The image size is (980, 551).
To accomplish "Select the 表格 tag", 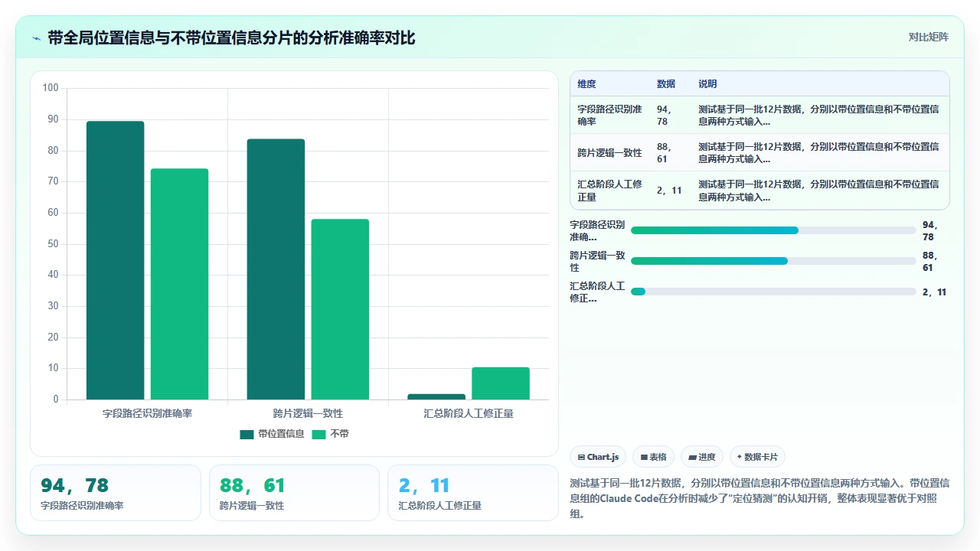I will 653,457.
